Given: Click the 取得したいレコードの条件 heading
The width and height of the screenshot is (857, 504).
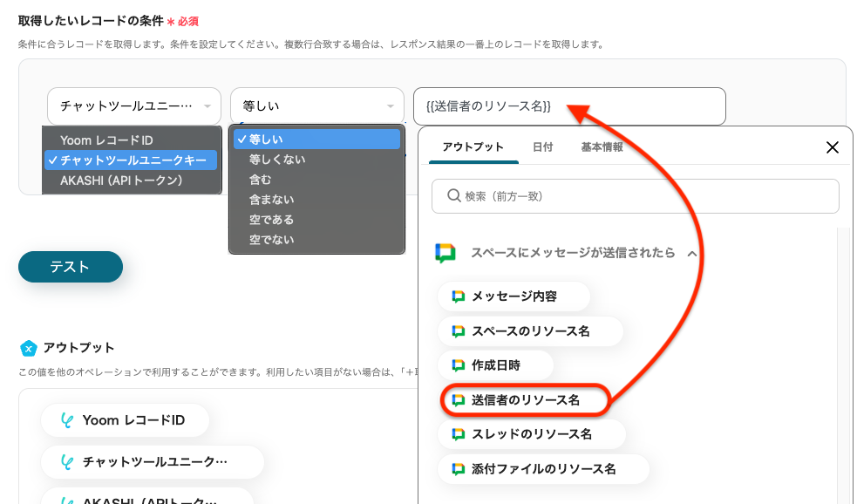Looking at the screenshot, I should [x=91, y=21].
